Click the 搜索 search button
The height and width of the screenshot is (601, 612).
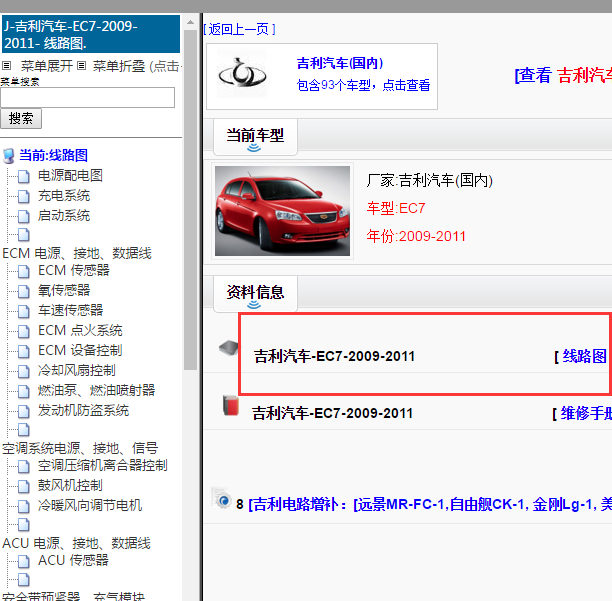click(x=21, y=119)
